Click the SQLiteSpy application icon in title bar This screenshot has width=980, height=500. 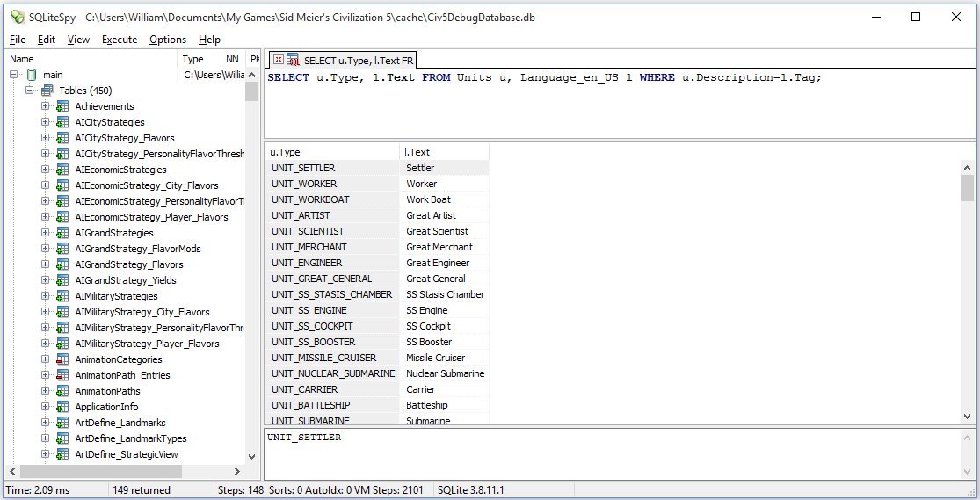[x=18, y=17]
